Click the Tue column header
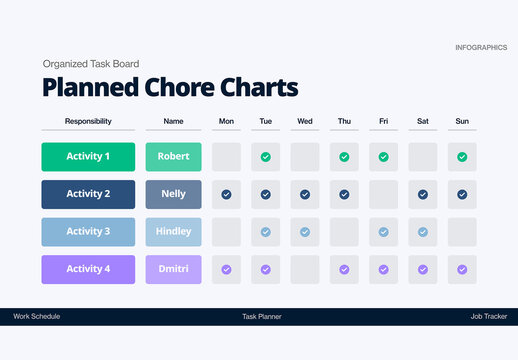Screen dimensions: 518x360 [266, 121]
